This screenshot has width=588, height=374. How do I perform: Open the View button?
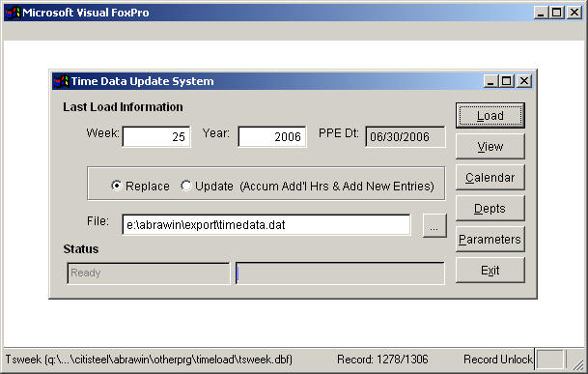point(490,147)
